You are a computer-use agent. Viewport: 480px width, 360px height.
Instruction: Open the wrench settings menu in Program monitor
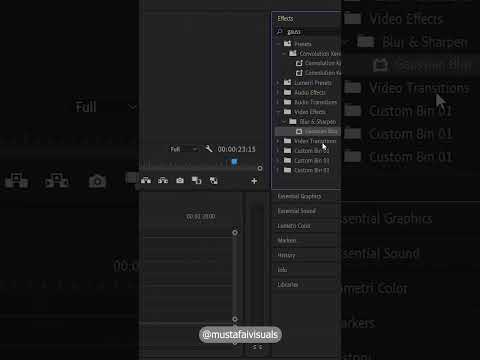(209, 149)
